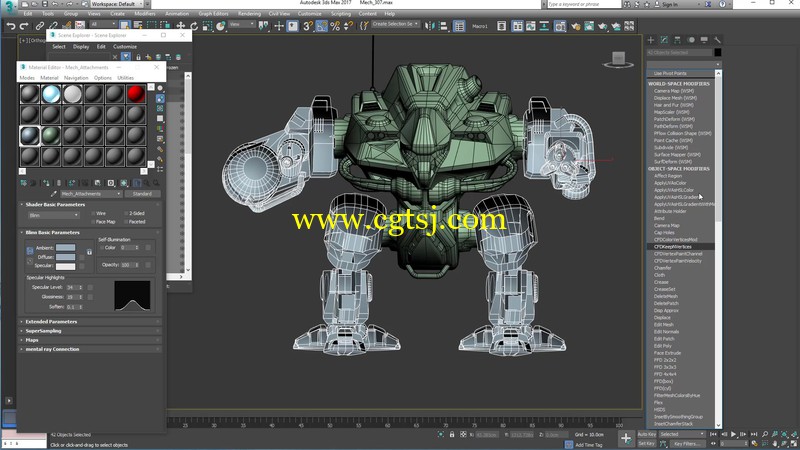Activate the Select and Uniform Scale tool

207,26
